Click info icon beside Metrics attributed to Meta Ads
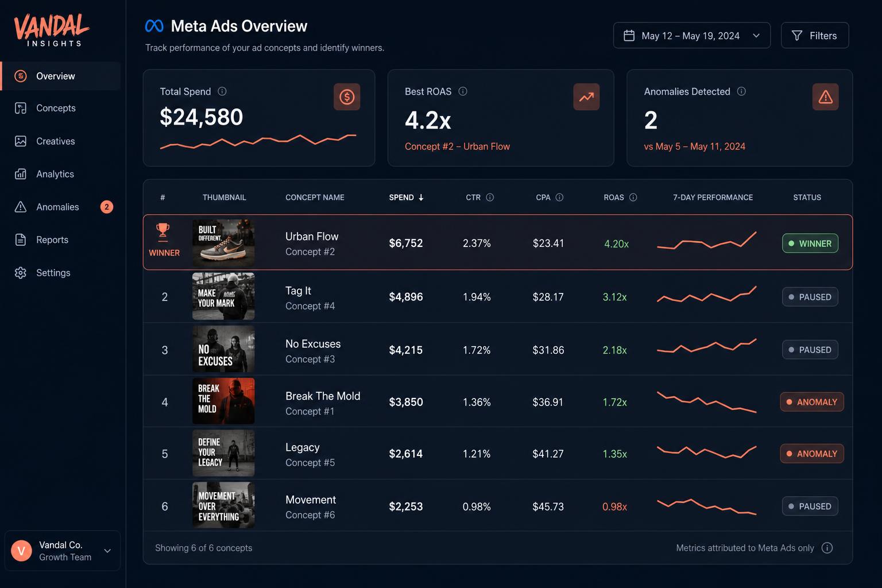Image resolution: width=882 pixels, height=588 pixels. (827, 548)
